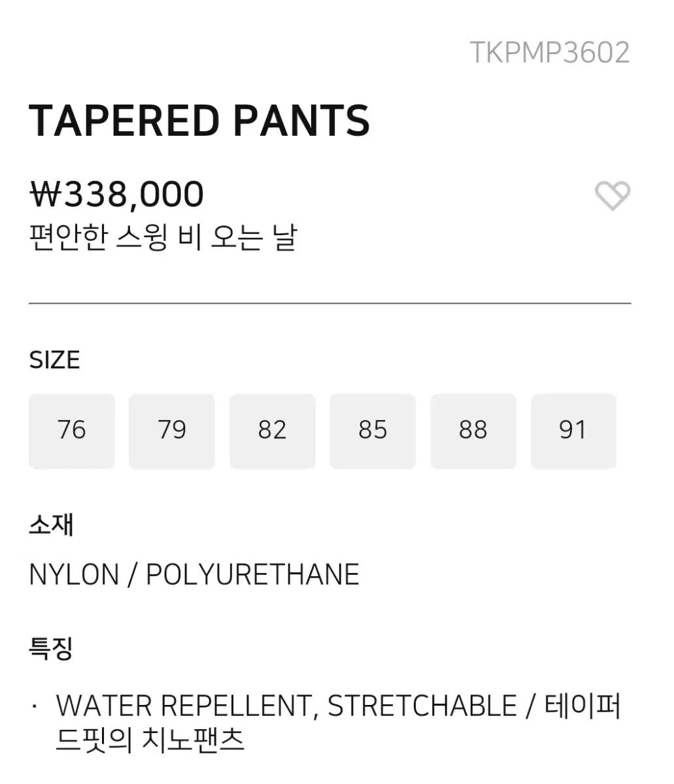Click the tagline 편안한 스윙 비 오는 날

click(x=163, y=237)
